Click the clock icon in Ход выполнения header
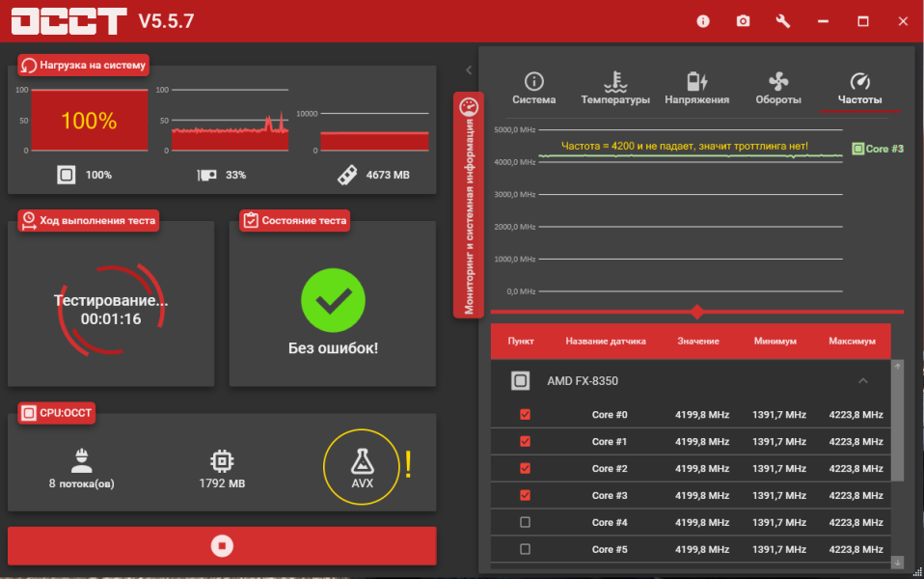Viewport: 924px width, 579px height. pos(28,221)
